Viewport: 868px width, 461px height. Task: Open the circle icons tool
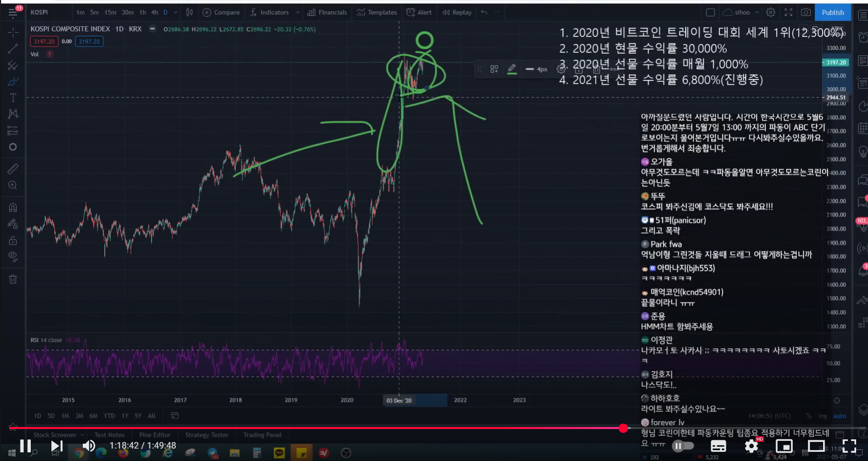tap(13, 147)
